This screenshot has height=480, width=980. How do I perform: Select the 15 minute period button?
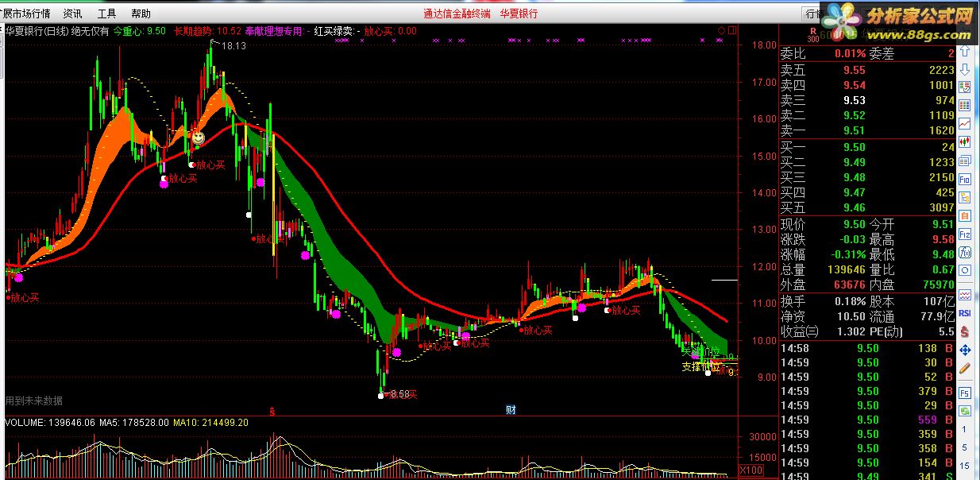pos(965,466)
